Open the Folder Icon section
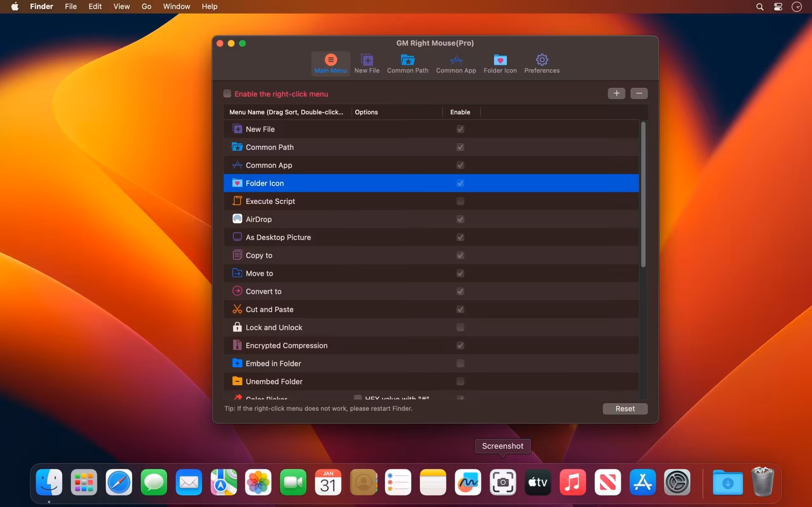The image size is (812, 507). (x=500, y=64)
